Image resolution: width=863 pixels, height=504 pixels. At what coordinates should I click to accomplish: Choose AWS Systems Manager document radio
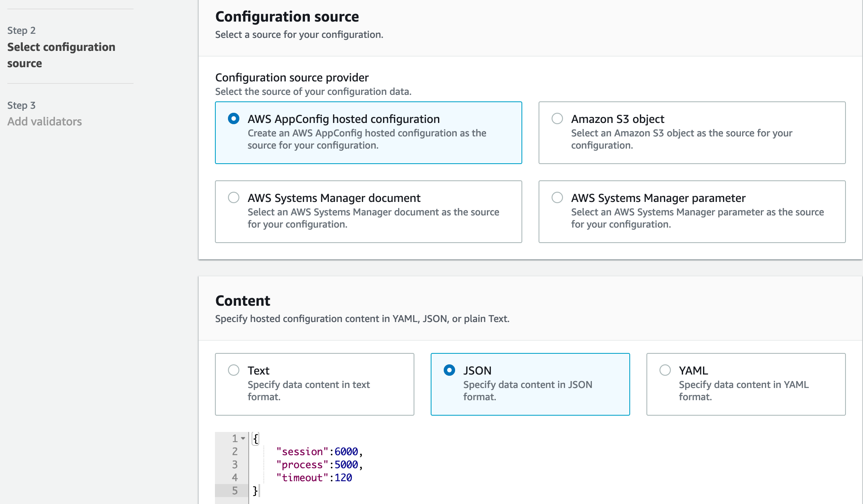(234, 197)
